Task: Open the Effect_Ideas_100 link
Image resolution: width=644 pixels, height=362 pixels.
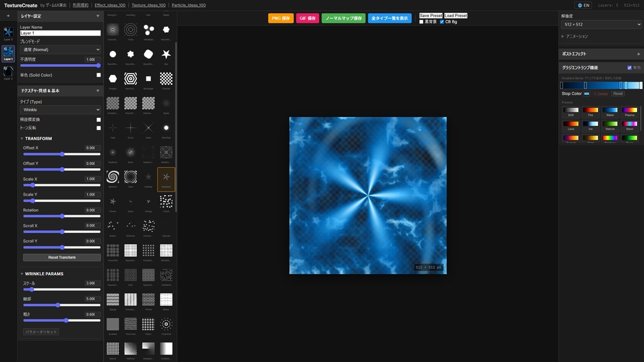Action: pos(110,5)
